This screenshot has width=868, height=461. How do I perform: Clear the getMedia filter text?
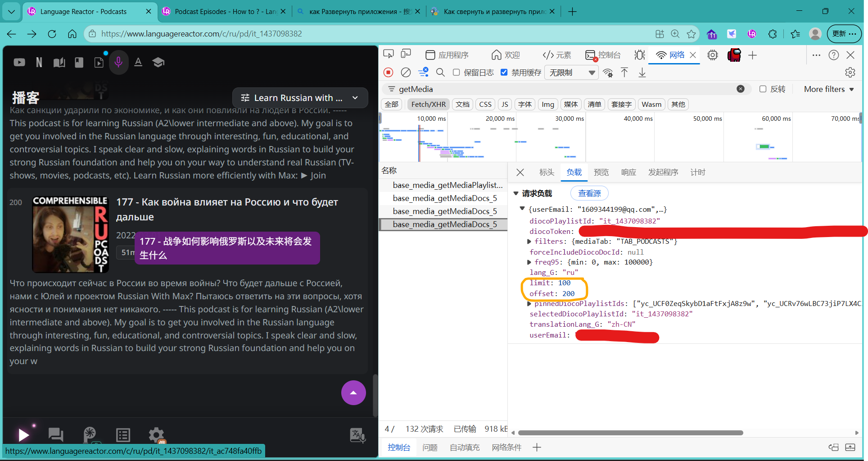pyautogui.click(x=741, y=89)
